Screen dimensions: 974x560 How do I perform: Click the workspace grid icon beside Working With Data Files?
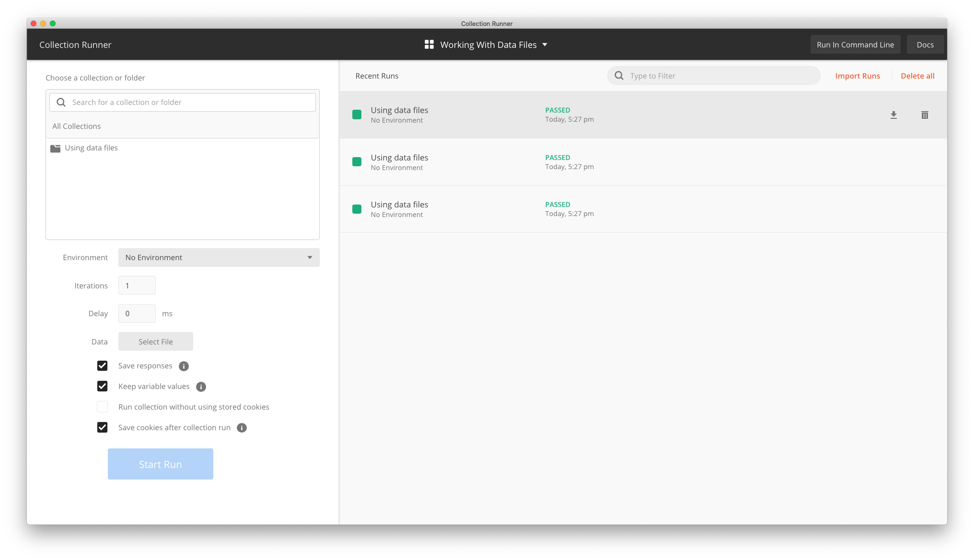[429, 45]
